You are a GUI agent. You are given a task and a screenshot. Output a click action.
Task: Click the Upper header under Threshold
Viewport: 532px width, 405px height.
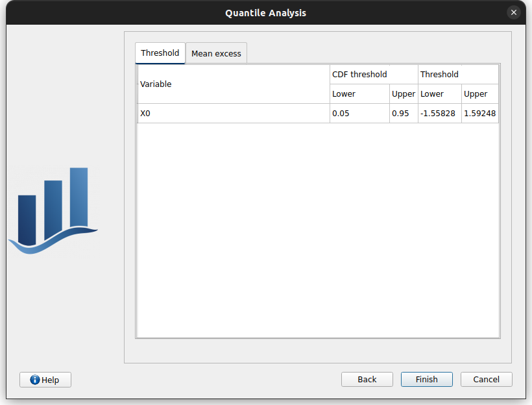479,94
